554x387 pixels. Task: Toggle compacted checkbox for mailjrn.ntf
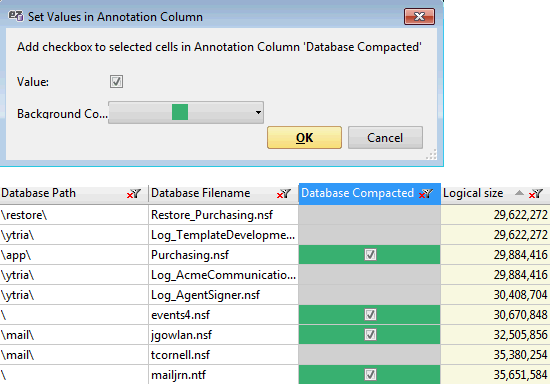[x=370, y=375]
